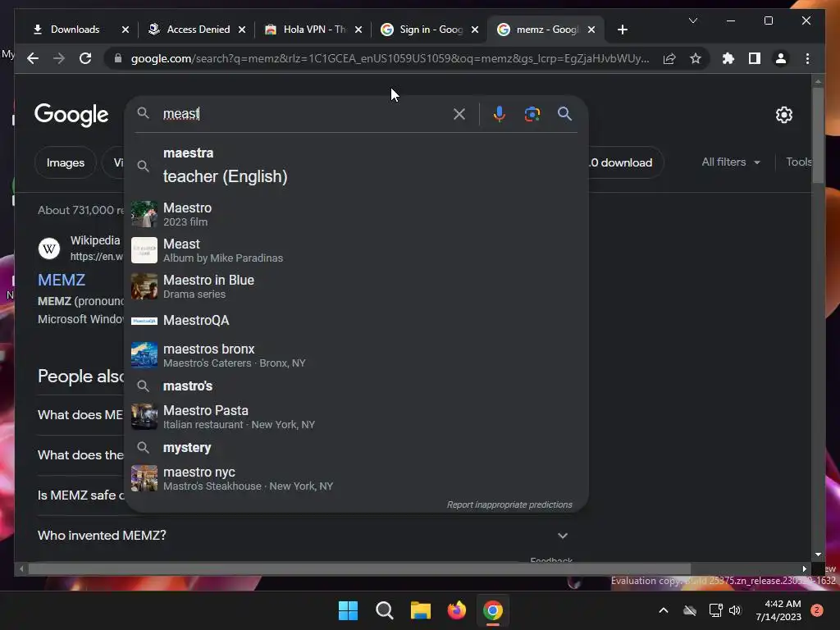Click the Chrome back arrow
840x630 pixels.
coord(33,58)
